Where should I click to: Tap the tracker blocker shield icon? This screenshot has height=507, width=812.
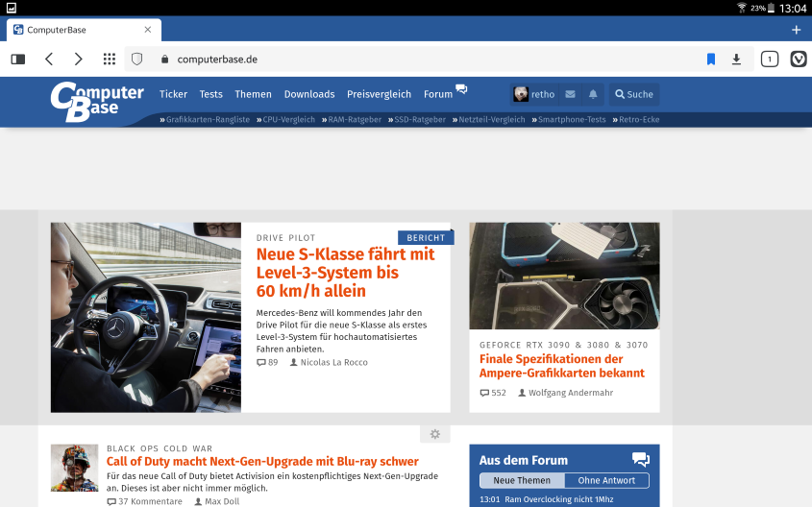[136, 59]
